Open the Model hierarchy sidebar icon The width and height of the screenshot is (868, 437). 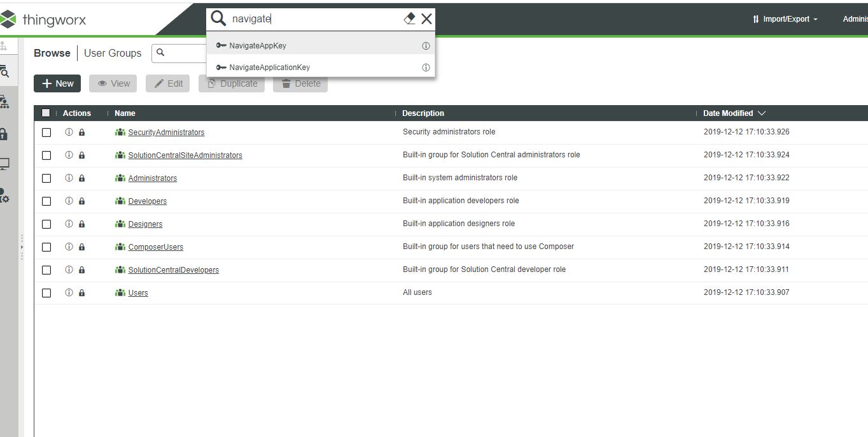tap(4, 102)
